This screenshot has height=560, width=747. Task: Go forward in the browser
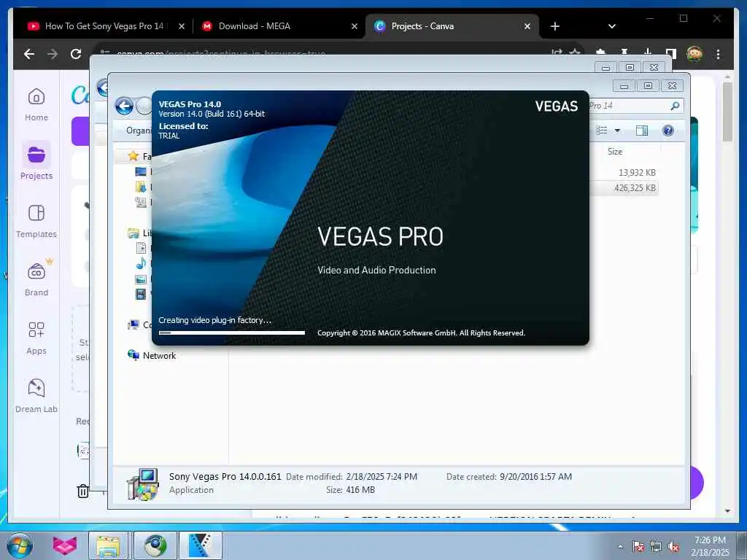click(x=53, y=54)
